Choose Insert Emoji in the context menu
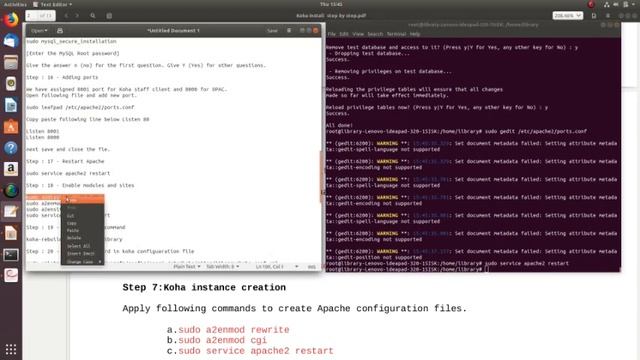This screenshot has width=640, height=360. click(x=82, y=253)
